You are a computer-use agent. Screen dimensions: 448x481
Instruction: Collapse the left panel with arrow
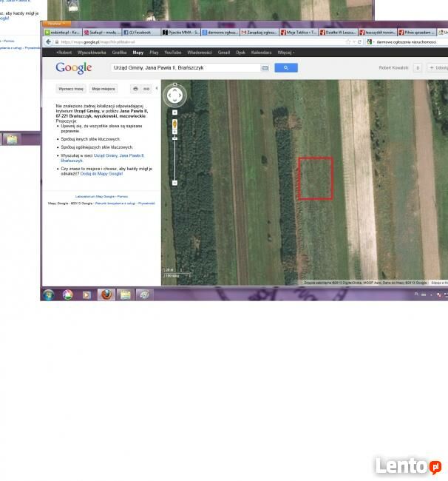point(157,88)
